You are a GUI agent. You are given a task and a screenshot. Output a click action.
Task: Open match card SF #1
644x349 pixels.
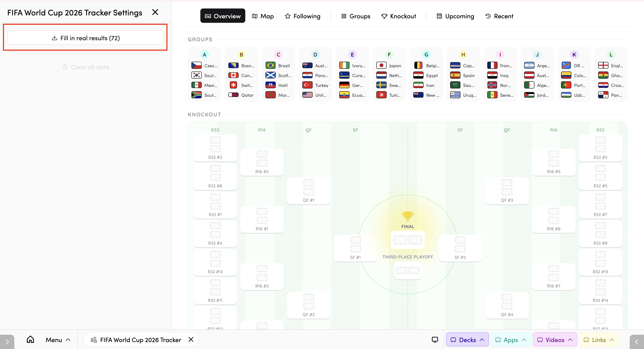point(355,248)
